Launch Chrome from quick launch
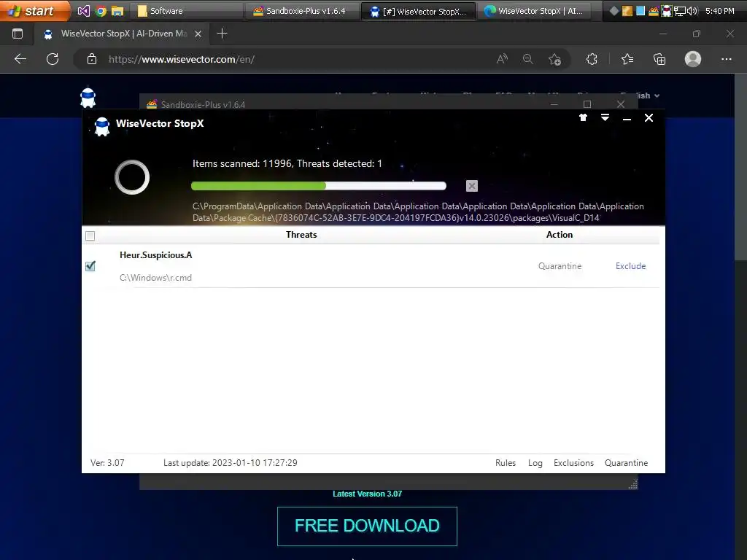Viewport: 747px width, 560px height. [101, 11]
